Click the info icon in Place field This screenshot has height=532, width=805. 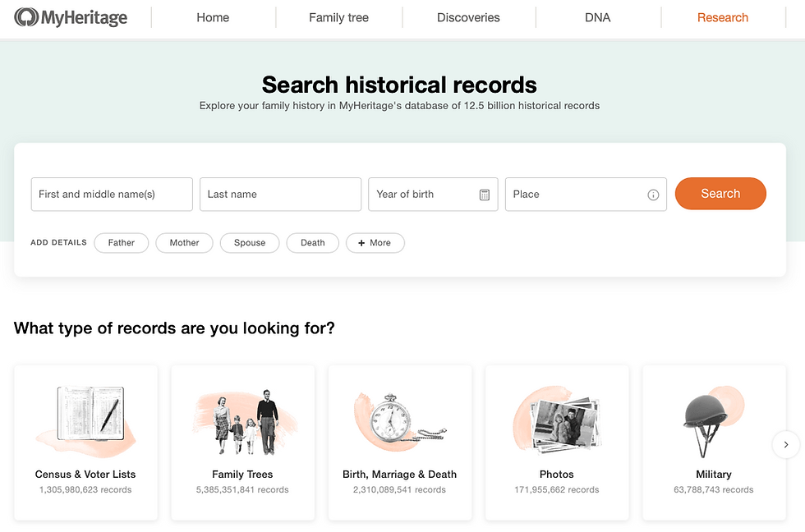(x=653, y=195)
